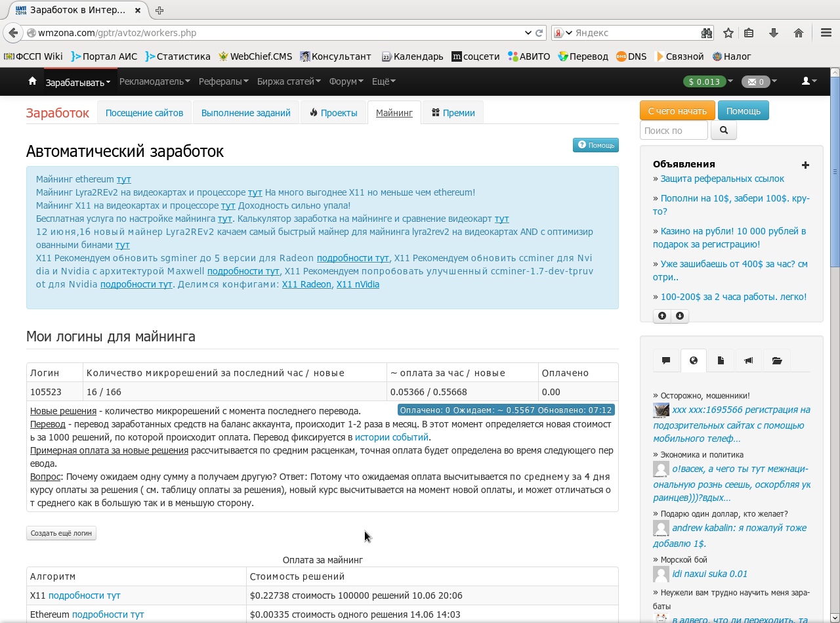Open the comment bubble sidebar tab
Viewport: 840px width, 623px height.
(x=666, y=360)
